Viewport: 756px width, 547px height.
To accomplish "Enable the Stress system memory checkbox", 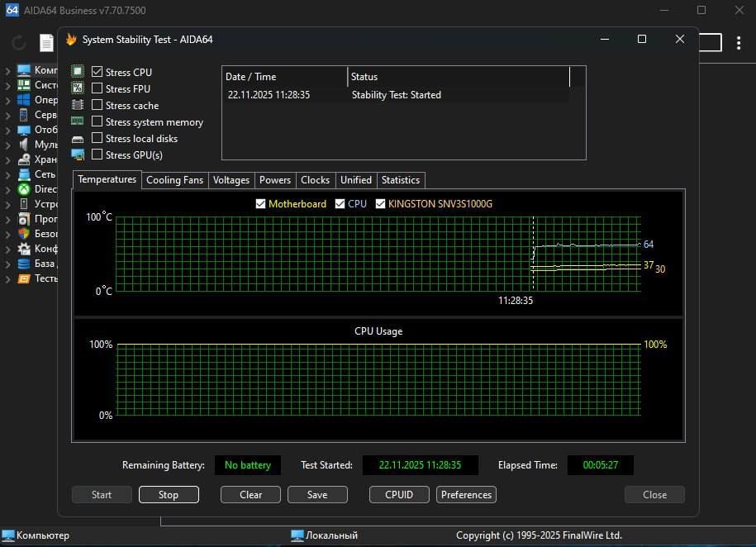I will click(x=97, y=121).
